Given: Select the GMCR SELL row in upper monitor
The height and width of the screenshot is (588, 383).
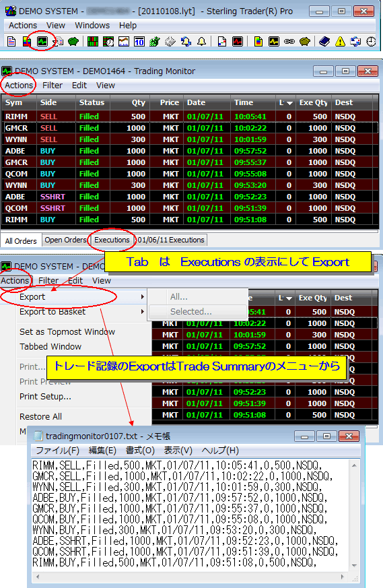Looking at the screenshot, I should (x=189, y=128).
